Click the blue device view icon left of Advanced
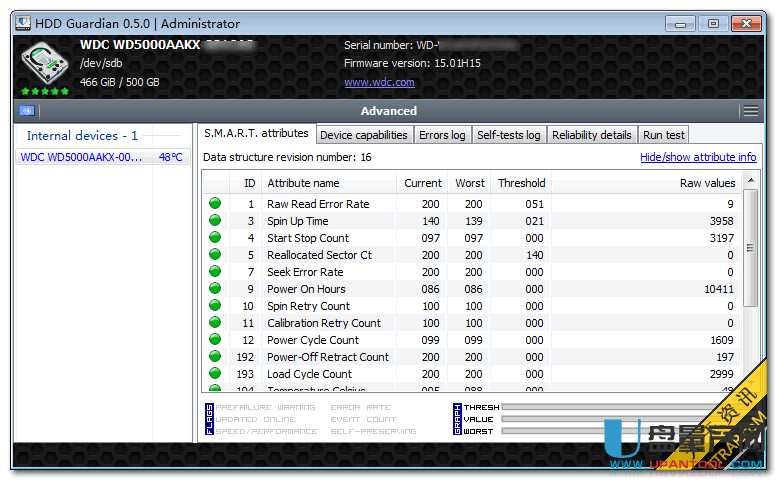 pos(27,111)
